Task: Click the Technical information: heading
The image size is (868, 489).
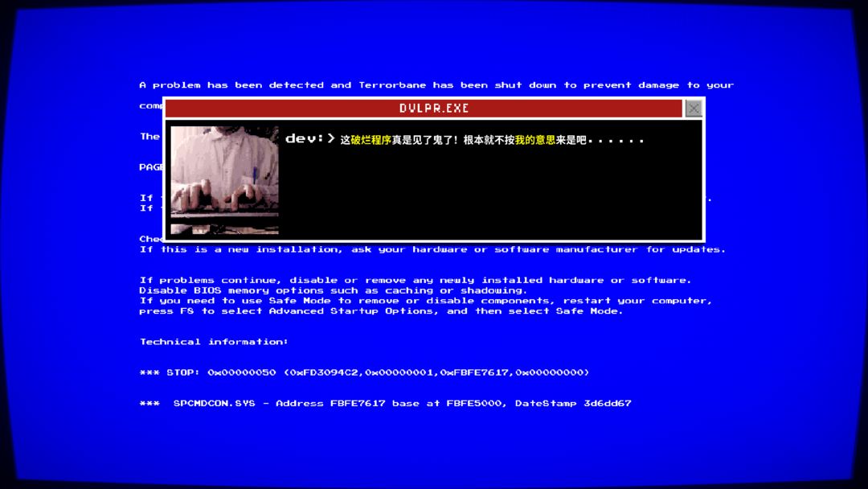Action: point(214,342)
